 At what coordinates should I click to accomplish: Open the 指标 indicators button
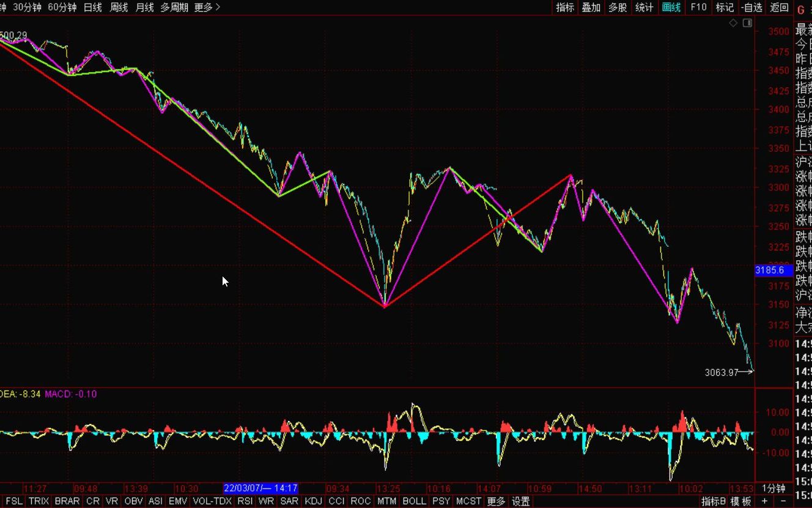(565, 7)
